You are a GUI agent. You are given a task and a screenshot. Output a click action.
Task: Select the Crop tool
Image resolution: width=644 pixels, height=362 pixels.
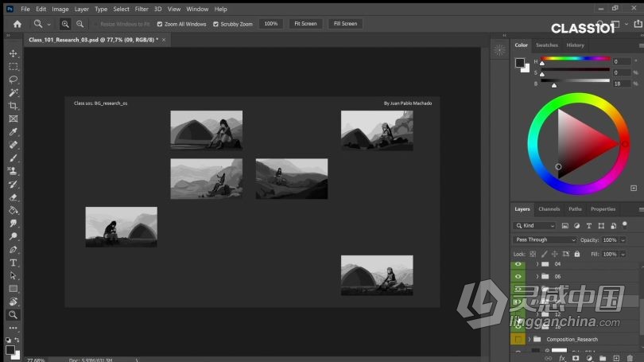[14, 106]
